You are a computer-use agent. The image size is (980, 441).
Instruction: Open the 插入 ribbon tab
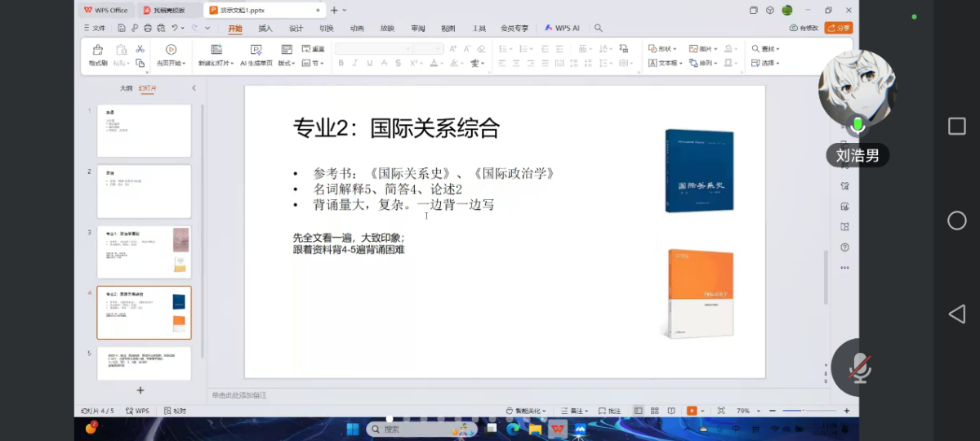[x=265, y=28]
